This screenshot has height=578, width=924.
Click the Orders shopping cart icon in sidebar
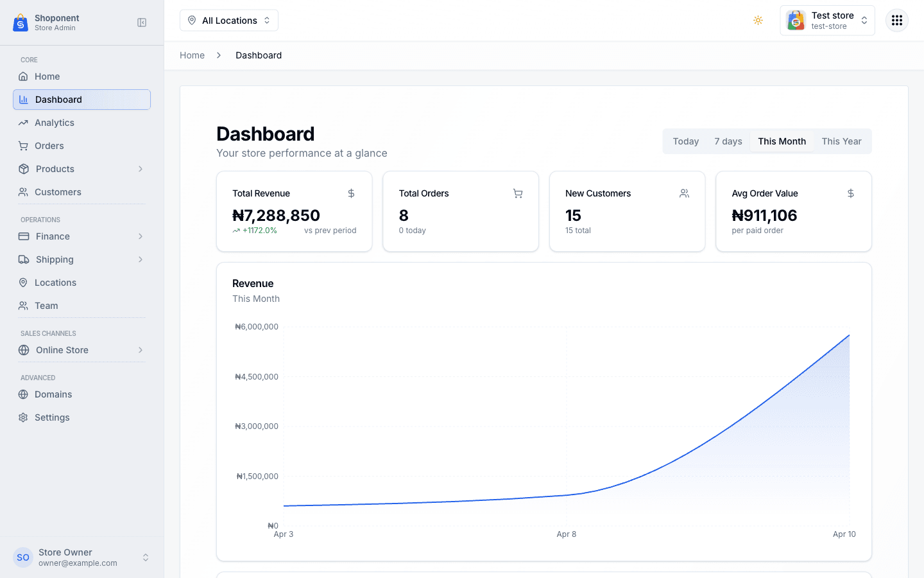pyautogui.click(x=23, y=146)
